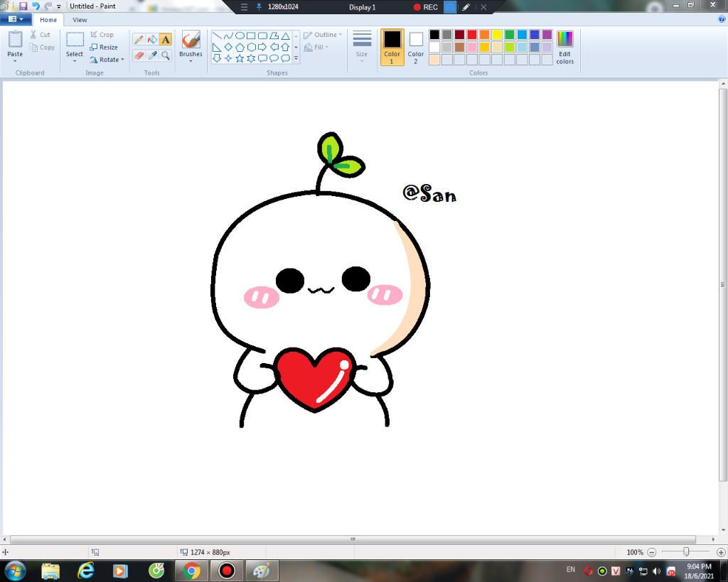
Task: Choose the Left arrow shape
Action: [274, 47]
